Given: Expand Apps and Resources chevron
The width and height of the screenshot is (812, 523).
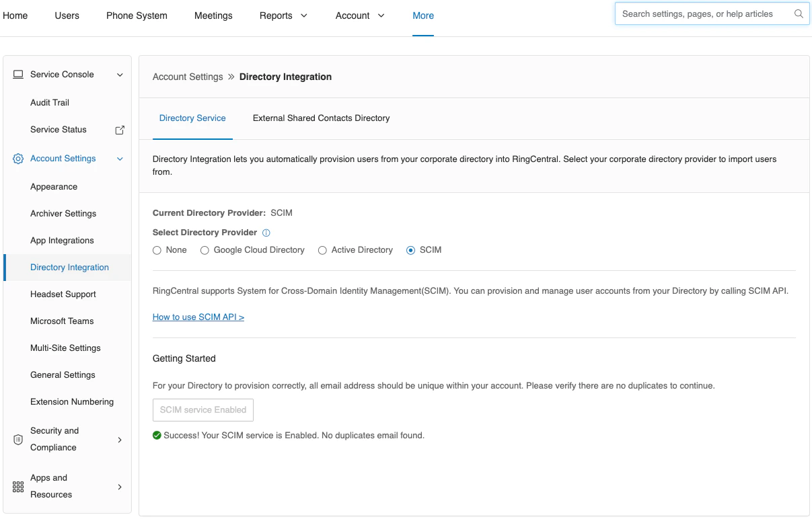Looking at the screenshot, I should pos(120,487).
